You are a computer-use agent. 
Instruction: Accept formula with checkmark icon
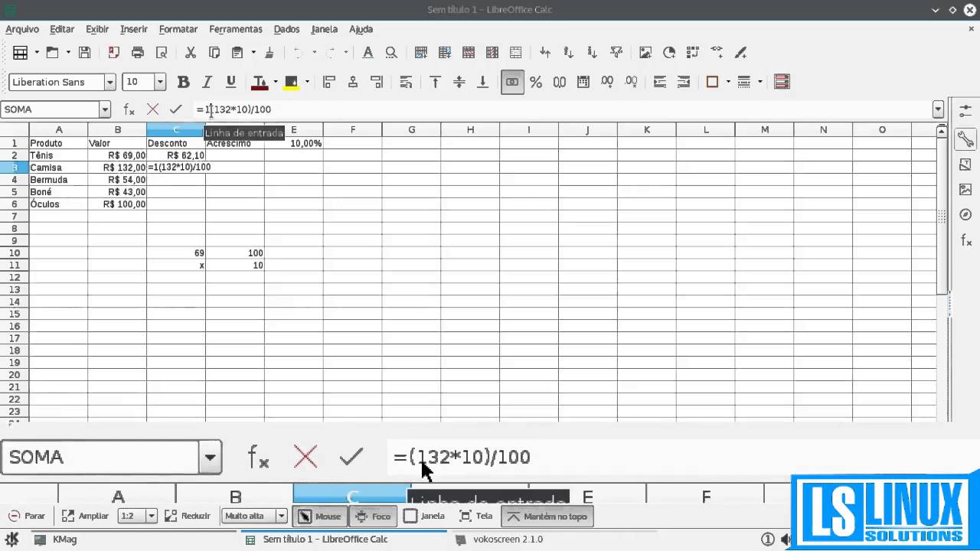(x=176, y=109)
